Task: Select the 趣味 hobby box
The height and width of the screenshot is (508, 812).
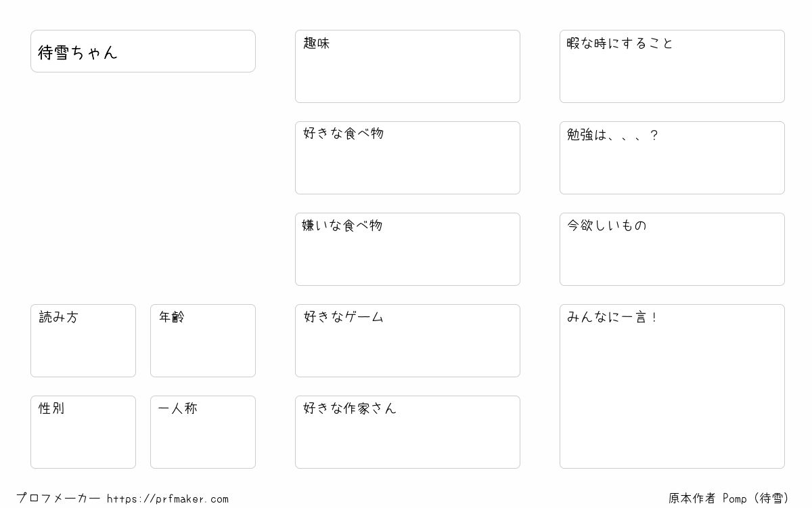Action: pos(407,66)
